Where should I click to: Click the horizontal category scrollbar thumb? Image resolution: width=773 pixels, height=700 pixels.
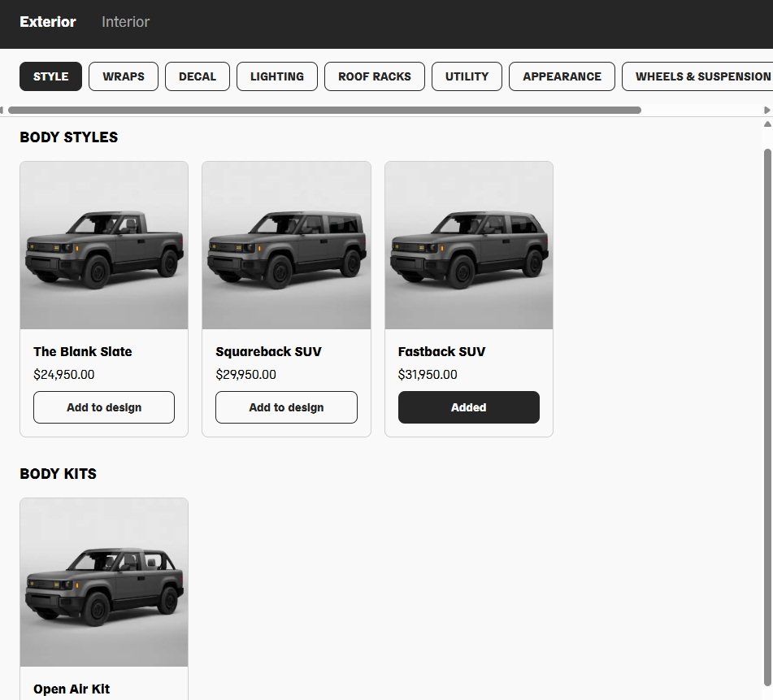325,110
